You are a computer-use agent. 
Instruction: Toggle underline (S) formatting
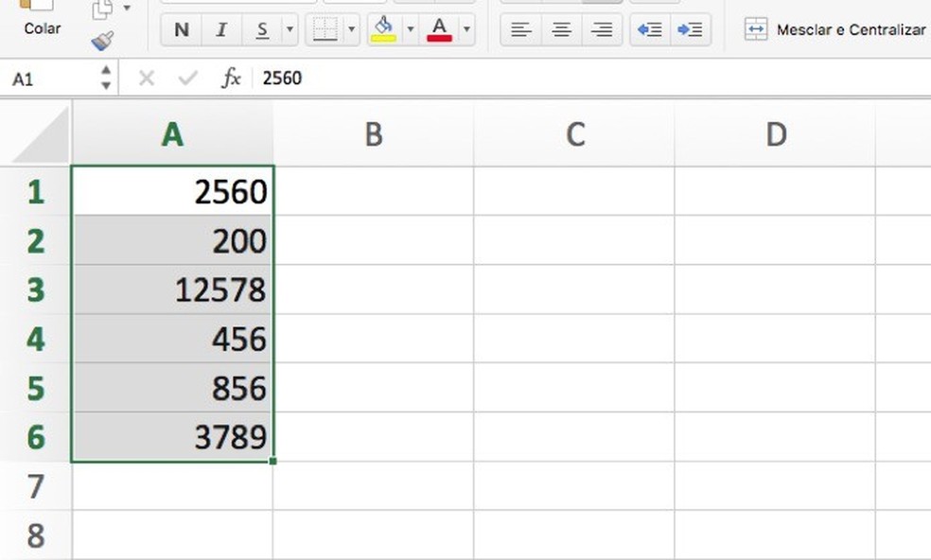262,29
